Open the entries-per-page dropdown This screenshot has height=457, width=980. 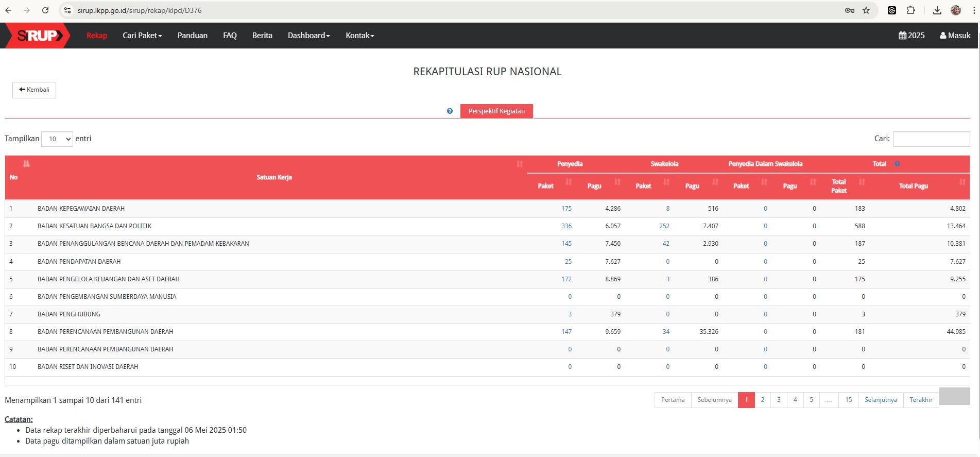pyautogui.click(x=57, y=139)
